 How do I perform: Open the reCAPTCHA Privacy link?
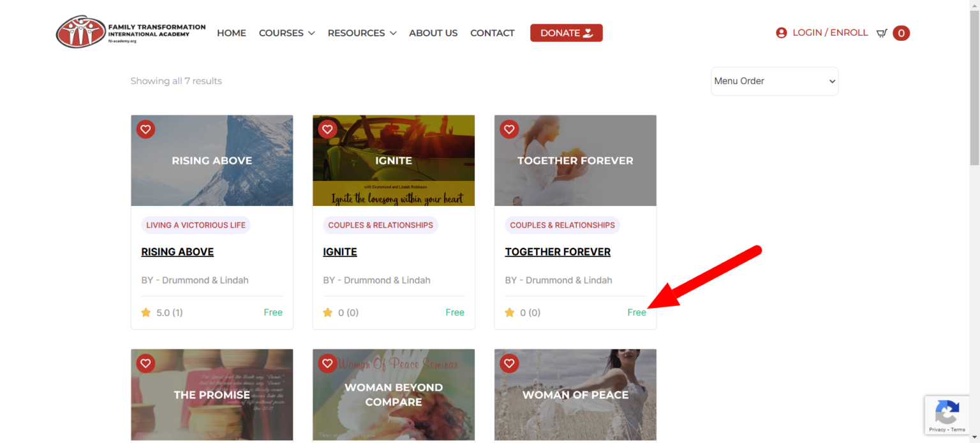click(x=937, y=430)
